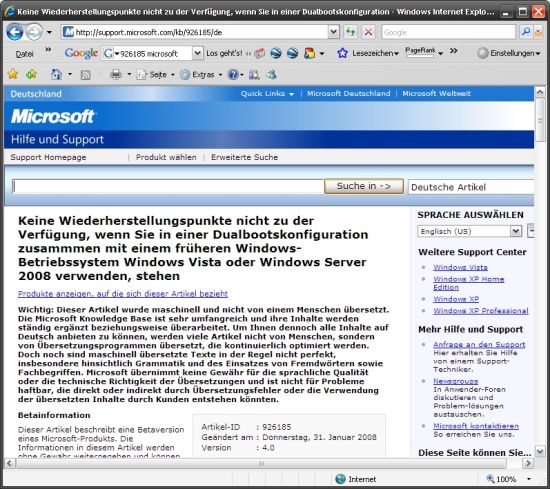Open the Windows Vista support link

(460, 267)
